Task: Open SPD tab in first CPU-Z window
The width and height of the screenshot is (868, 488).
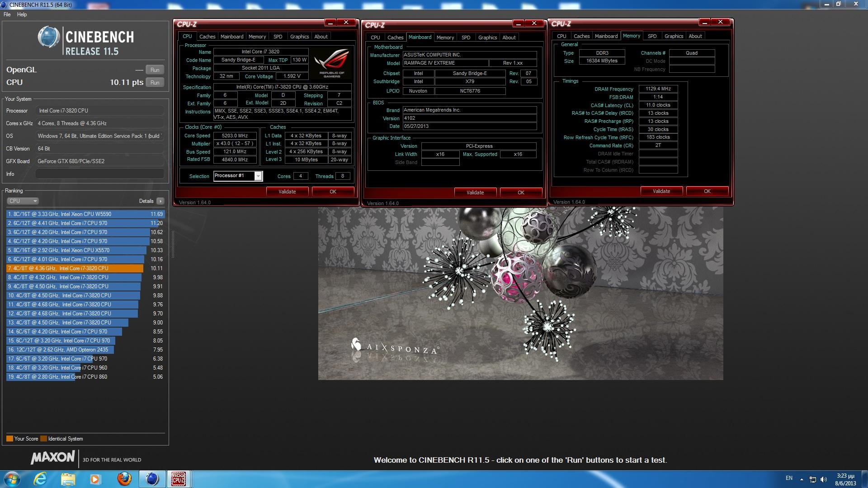Action: [x=278, y=37]
